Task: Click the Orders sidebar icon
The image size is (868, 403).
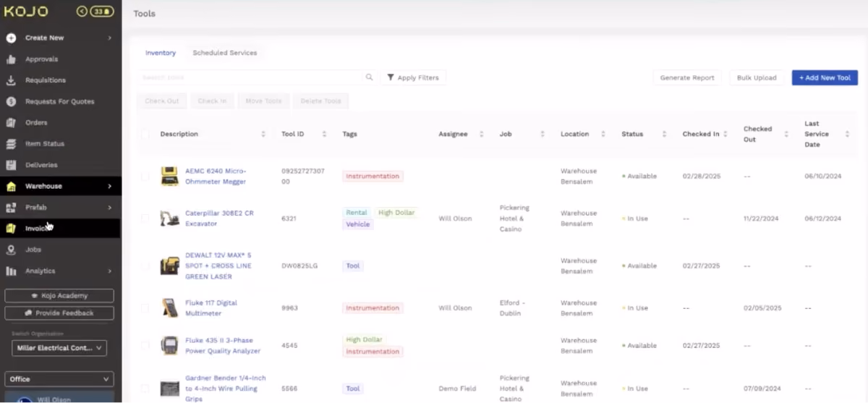Action: point(11,123)
